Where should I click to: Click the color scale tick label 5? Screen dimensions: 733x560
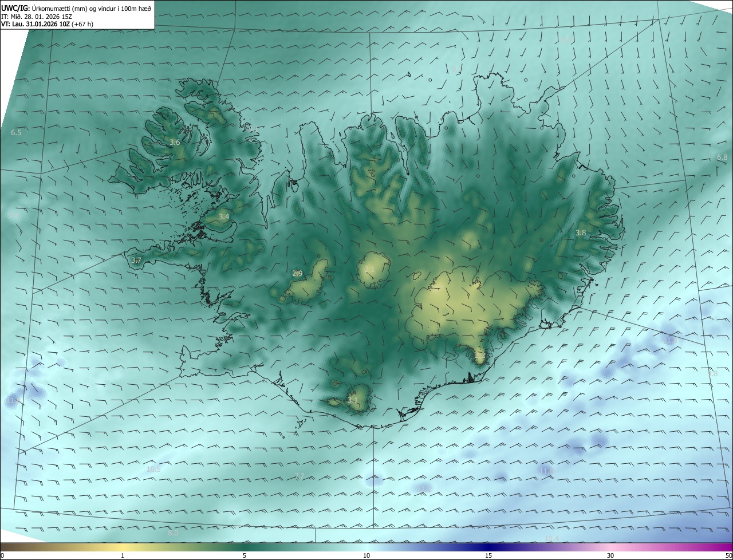point(245,555)
